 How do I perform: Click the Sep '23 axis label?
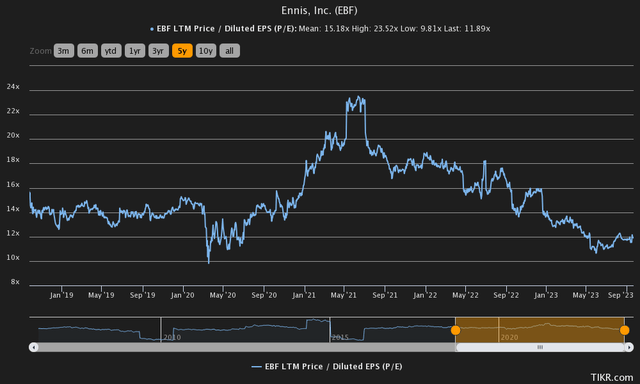[x=620, y=295]
